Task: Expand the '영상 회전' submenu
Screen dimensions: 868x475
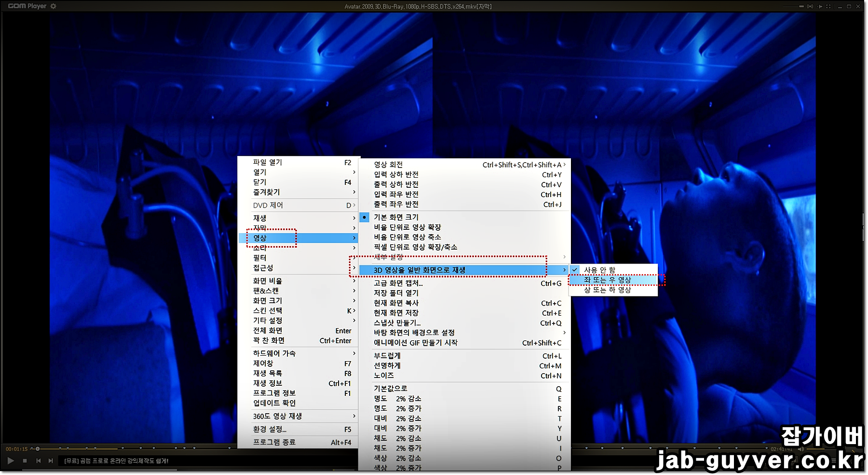Action: click(464, 165)
